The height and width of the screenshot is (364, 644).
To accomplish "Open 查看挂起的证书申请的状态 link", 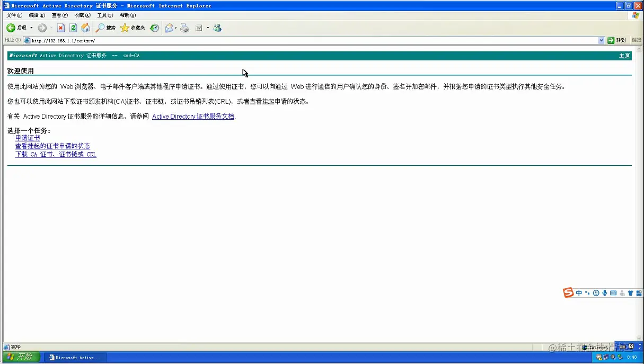I will point(52,146).
